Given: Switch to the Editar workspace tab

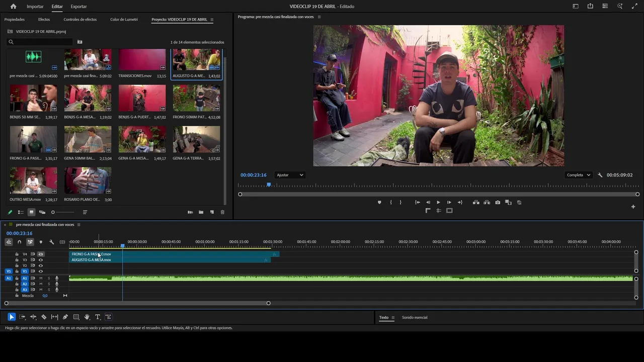Looking at the screenshot, I should click(x=57, y=7).
